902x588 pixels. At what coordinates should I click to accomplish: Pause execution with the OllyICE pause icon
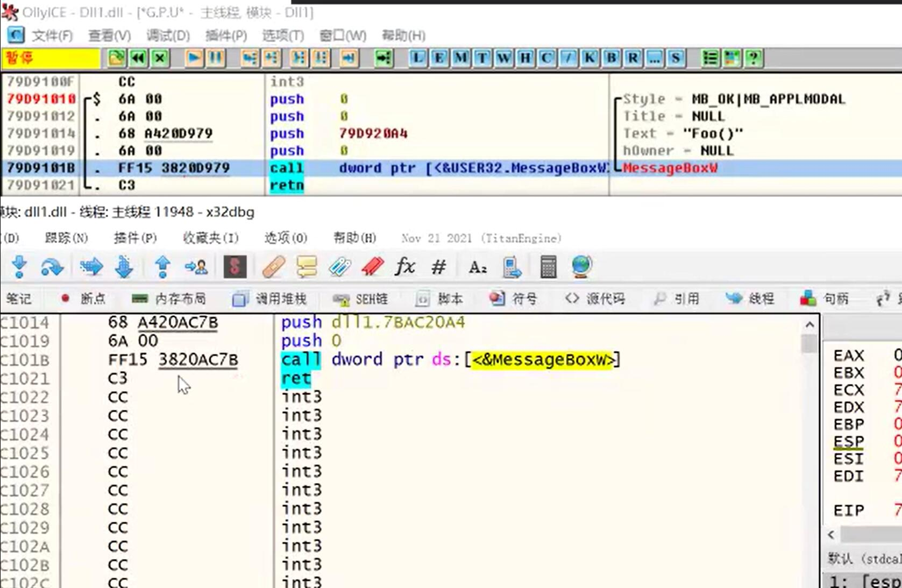click(216, 58)
